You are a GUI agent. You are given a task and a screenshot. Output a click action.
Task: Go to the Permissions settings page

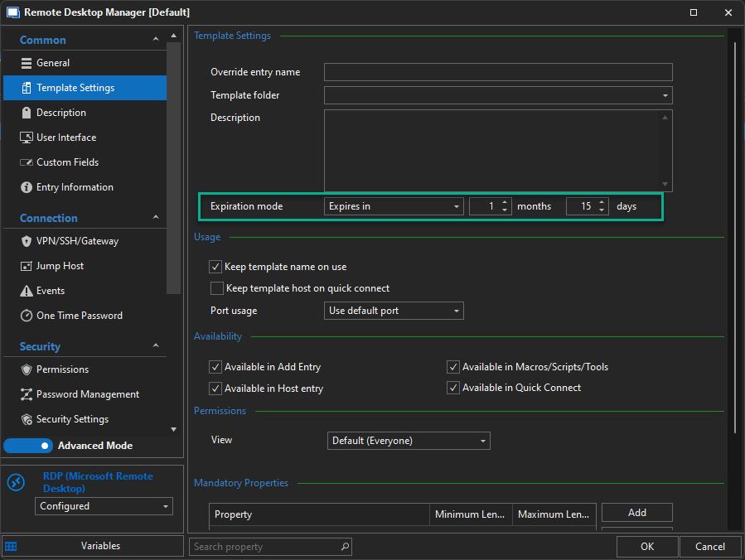(62, 369)
